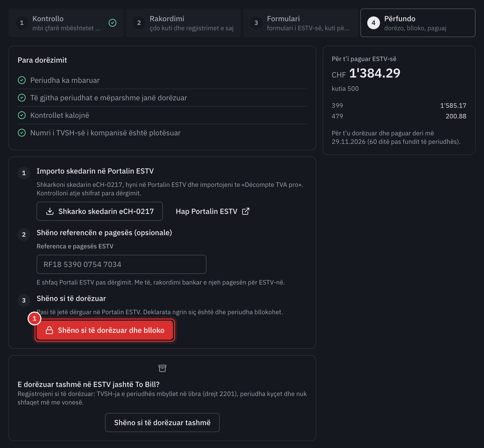Click the lock icon on red button
484x448 pixels.
click(x=49, y=330)
